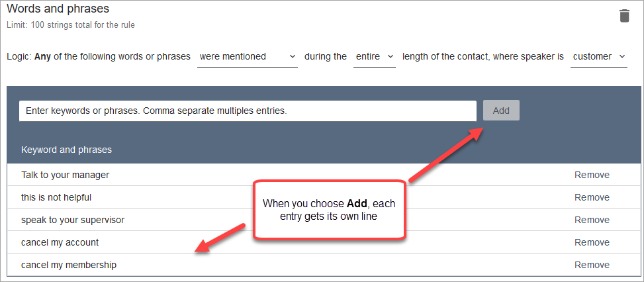Click the keywords or phrases input field
644x282 pixels.
(248, 111)
